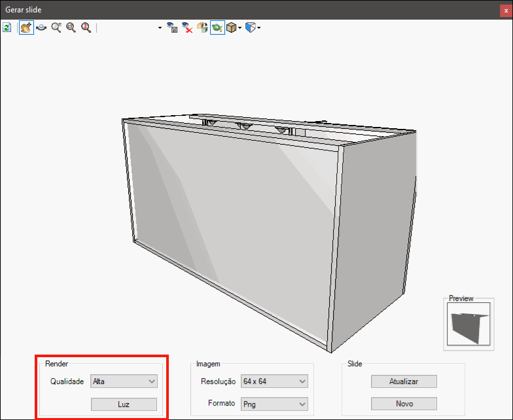Open the Formato dropdown showing Png
This screenshot has height=420, width=513.
pyautogui.click(x=275, y=404)
